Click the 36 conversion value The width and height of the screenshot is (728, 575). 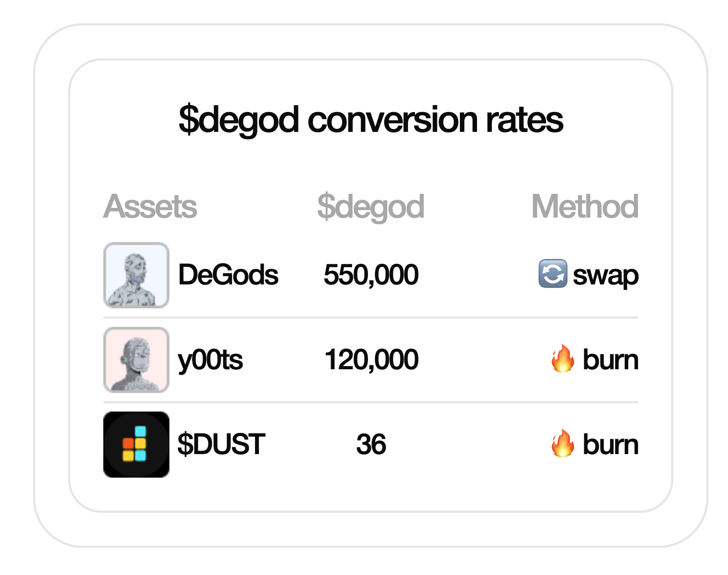[371, 444]
